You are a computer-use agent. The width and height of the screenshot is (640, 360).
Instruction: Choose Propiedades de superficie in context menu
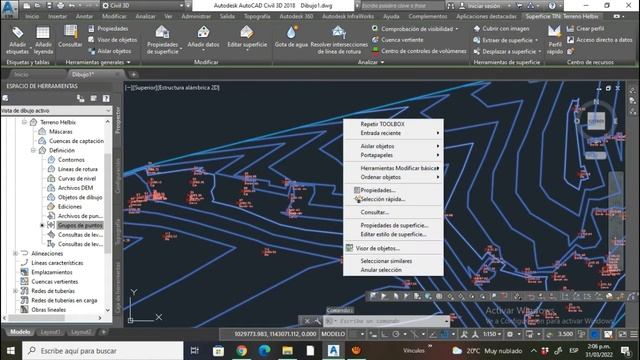pos(393,225)
